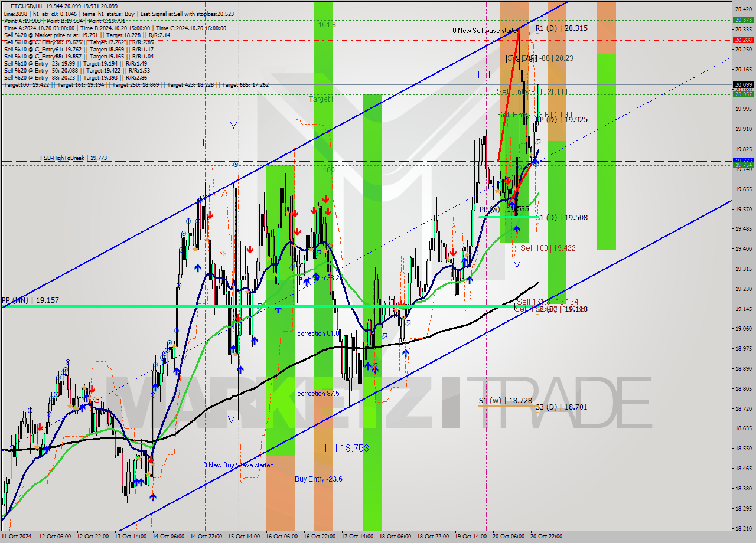
Task: Click the '0 New Buy Wave started' annotation
Action: (239, 465)
